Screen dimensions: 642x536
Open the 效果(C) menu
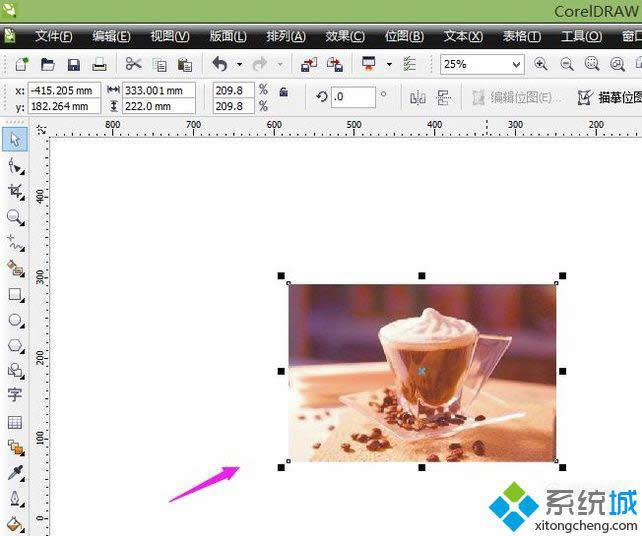click(345, 36)
